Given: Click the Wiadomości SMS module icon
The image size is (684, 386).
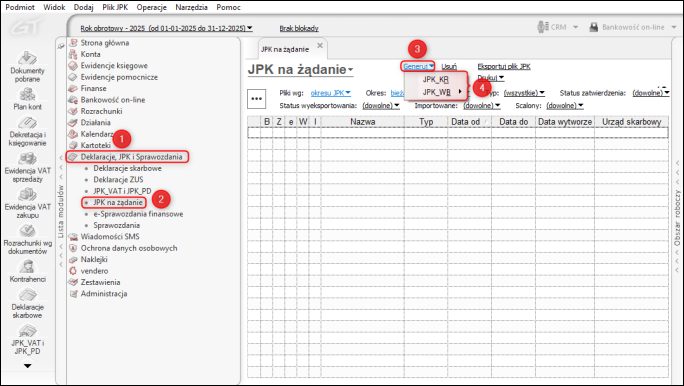Looking at the screenshot, I should [73, 236].
